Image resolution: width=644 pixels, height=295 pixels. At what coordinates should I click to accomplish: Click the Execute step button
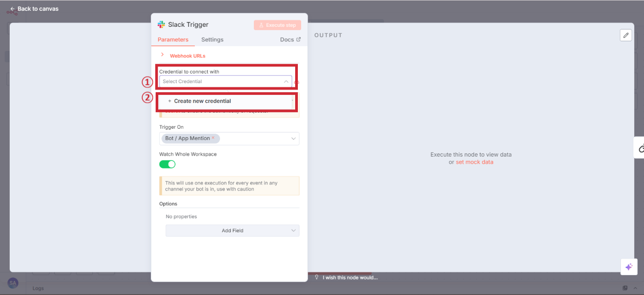pos(277,25)
